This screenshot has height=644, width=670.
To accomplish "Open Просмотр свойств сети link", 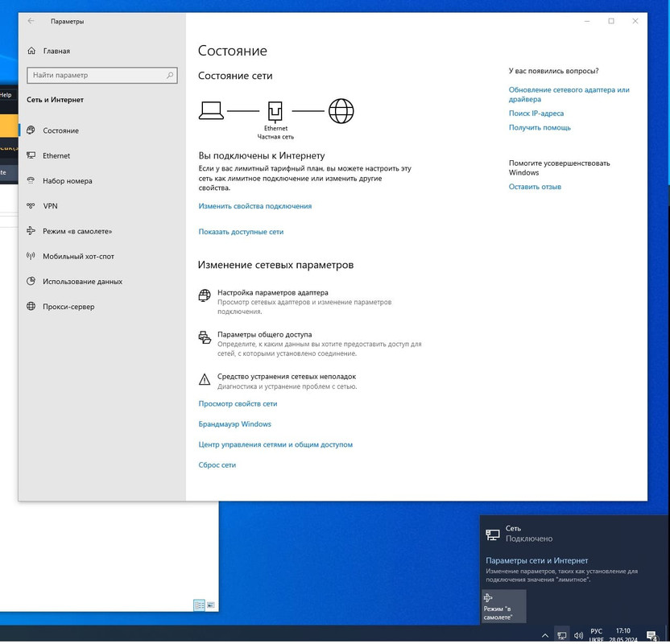I will click(x=238, y=404).
